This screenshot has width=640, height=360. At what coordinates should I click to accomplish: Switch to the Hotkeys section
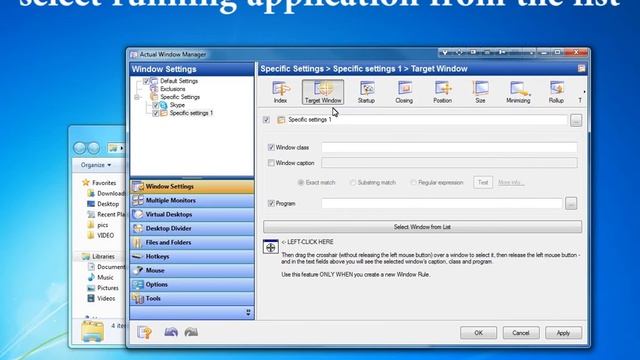click(x=192, y=256)
